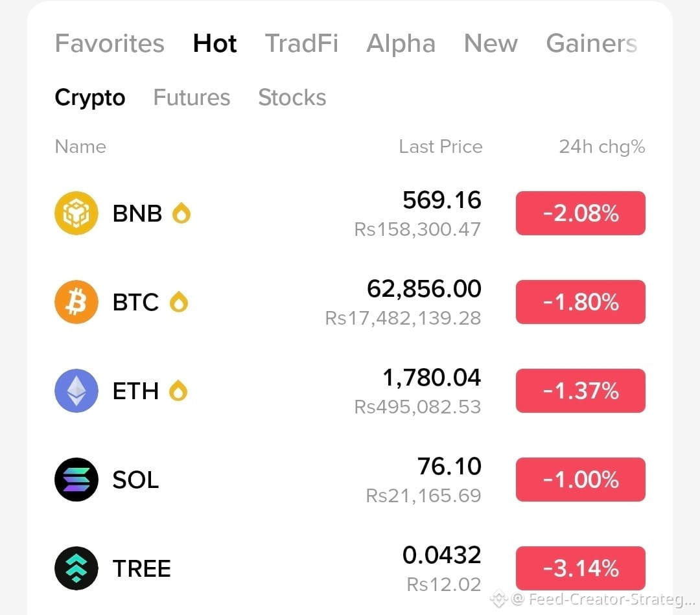Switch to the Favorites tab
700x615 pixels.
click(x=110, y=43)
